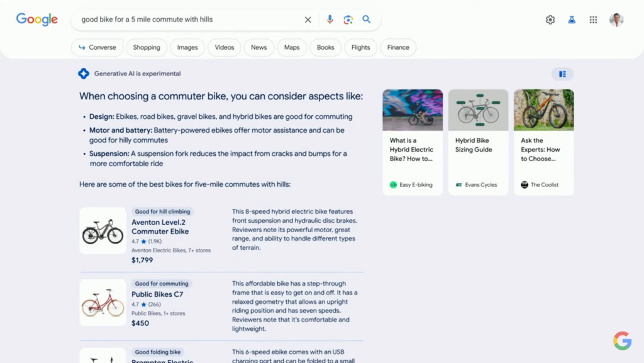Switch to Shopping results
The image size is (644, 363).
[x=147, y=47]
